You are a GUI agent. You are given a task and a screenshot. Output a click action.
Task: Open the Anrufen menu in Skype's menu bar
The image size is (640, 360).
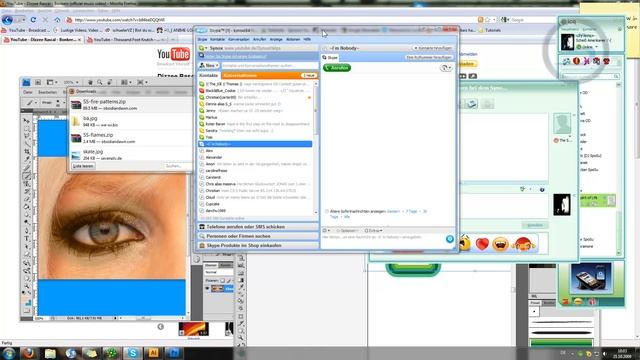(260, 39)
